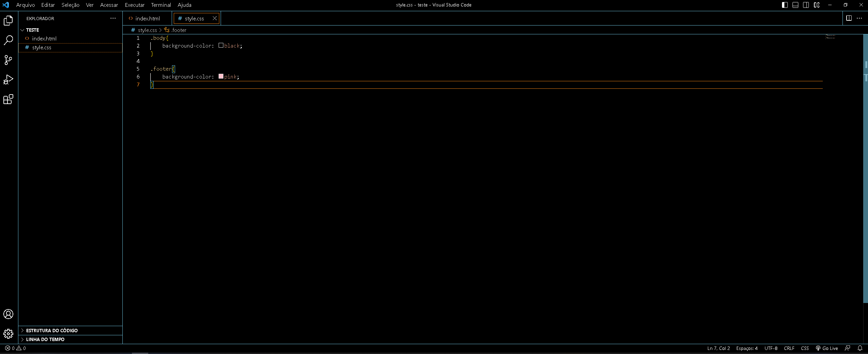Open the Search view in the activity bar
Screen dimensions: 868x354
pos(8,40)
